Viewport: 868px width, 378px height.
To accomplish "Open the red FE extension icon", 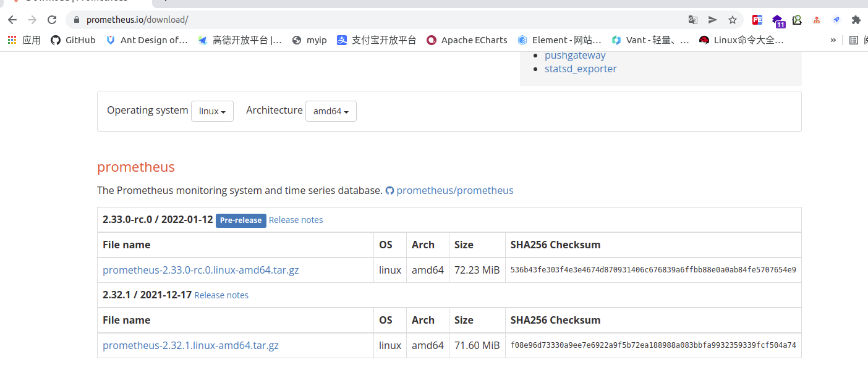I will (x=757, y=20).
